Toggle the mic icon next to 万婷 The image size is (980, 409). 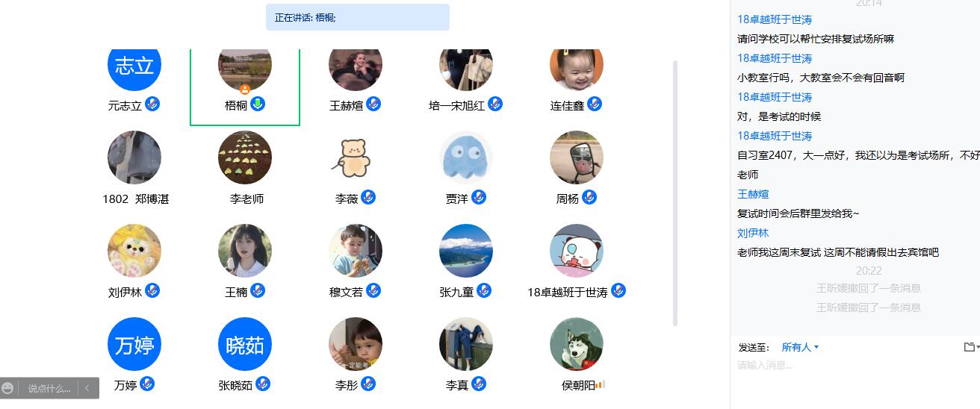pos(148,384)
